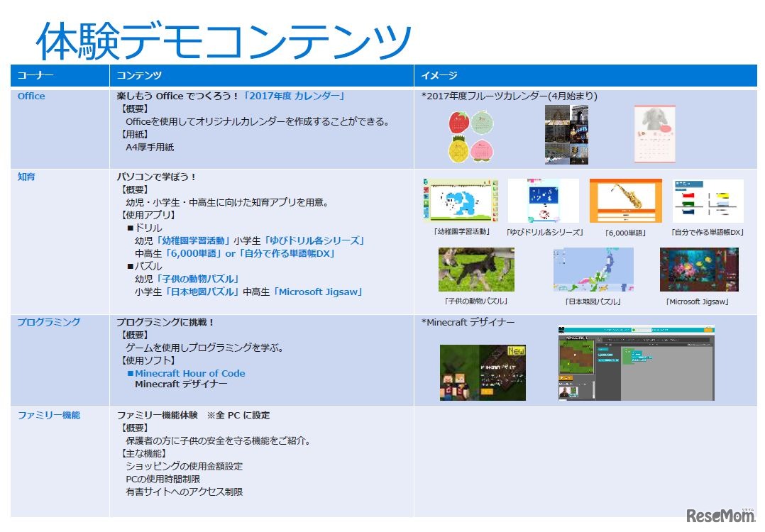765x532 pixels.
Task: Open the 子供の動物パズル dog image
Action: pos(476,270)
